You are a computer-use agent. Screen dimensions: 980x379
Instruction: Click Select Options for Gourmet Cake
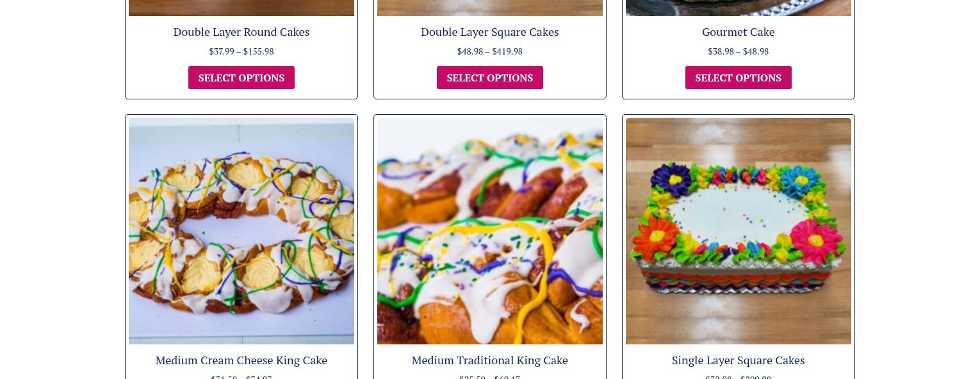739,78
